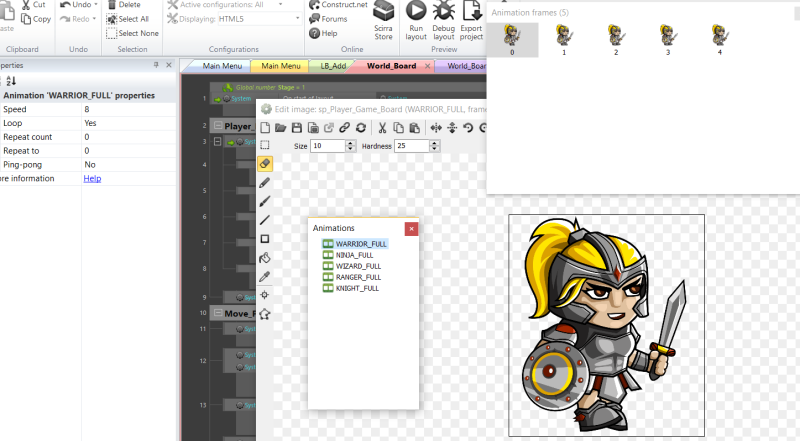
Task: Select the Pencil tool
Action: pos(265,183)
